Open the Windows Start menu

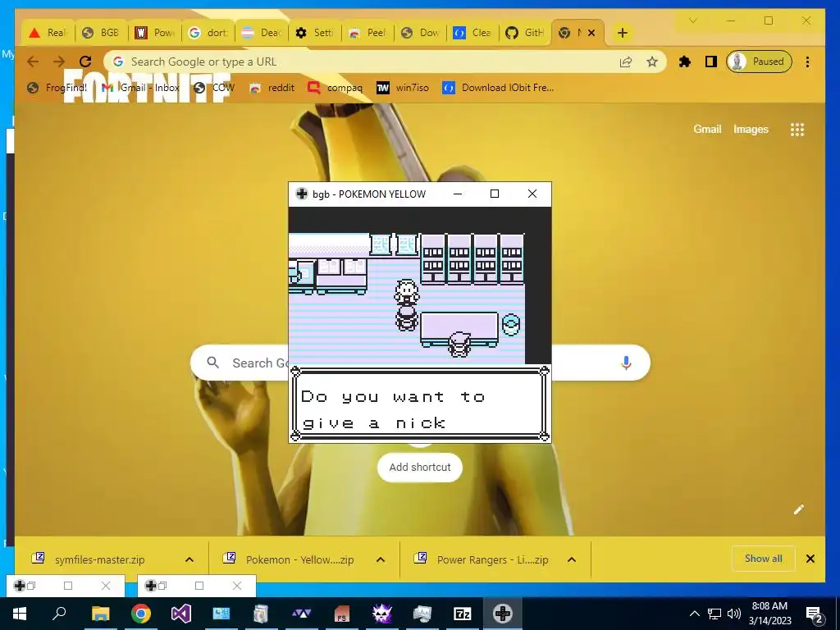(x=20, y=614)
